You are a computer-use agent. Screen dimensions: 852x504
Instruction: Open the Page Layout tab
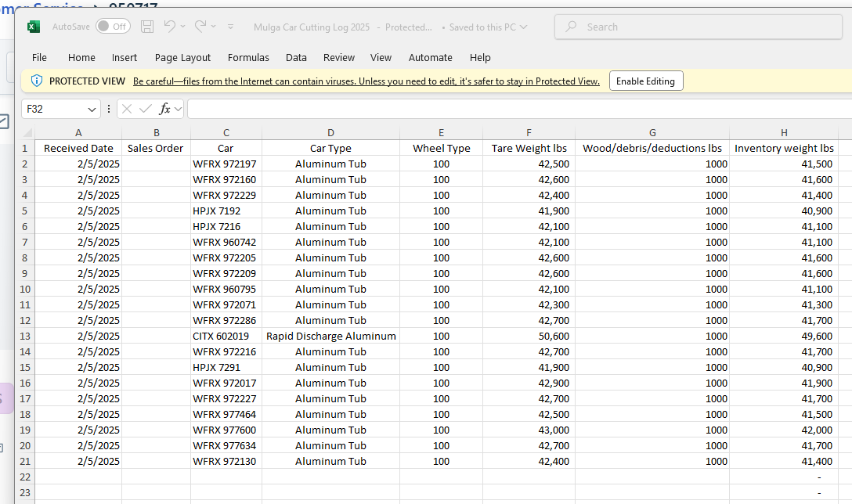tap(182, 58)
